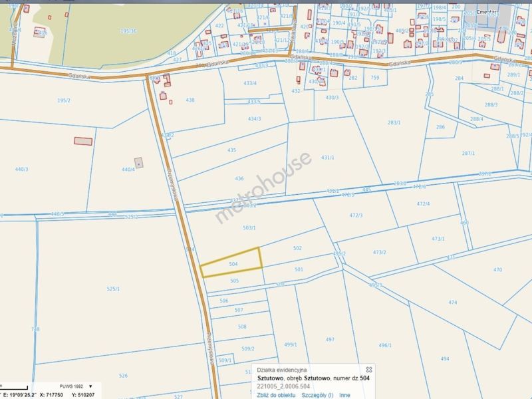Click parcel label 434/3

pos(255,119)
